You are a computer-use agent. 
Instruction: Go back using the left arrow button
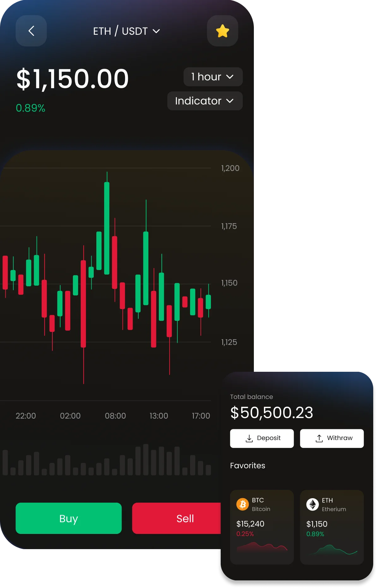tap(31, 31)
